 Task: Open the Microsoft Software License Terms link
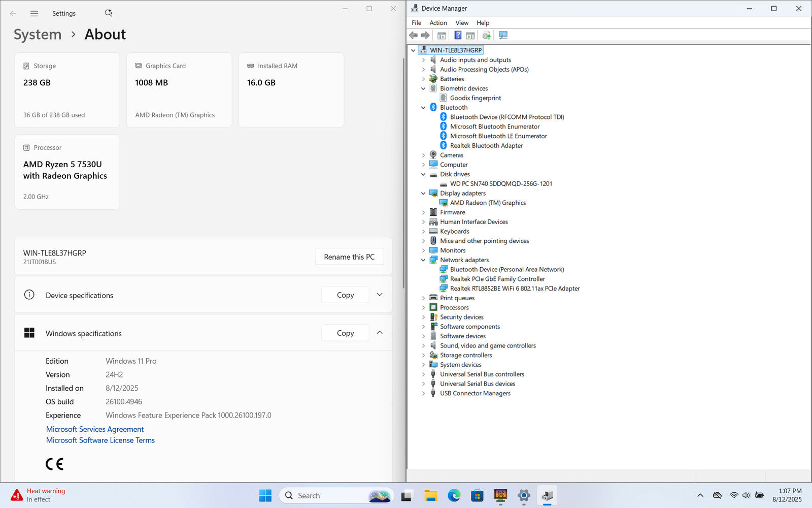[x=100, y=440]
